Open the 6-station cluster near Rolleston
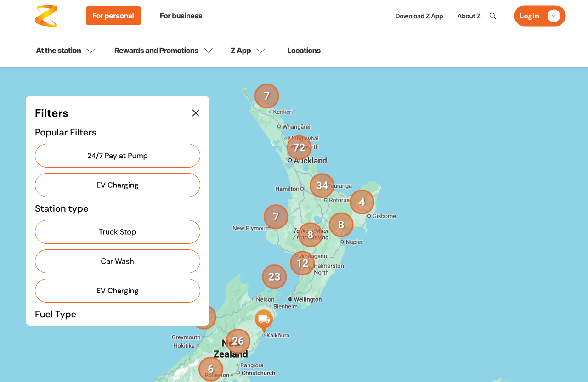Screen dimensions: 588x382 pos(211,369)
